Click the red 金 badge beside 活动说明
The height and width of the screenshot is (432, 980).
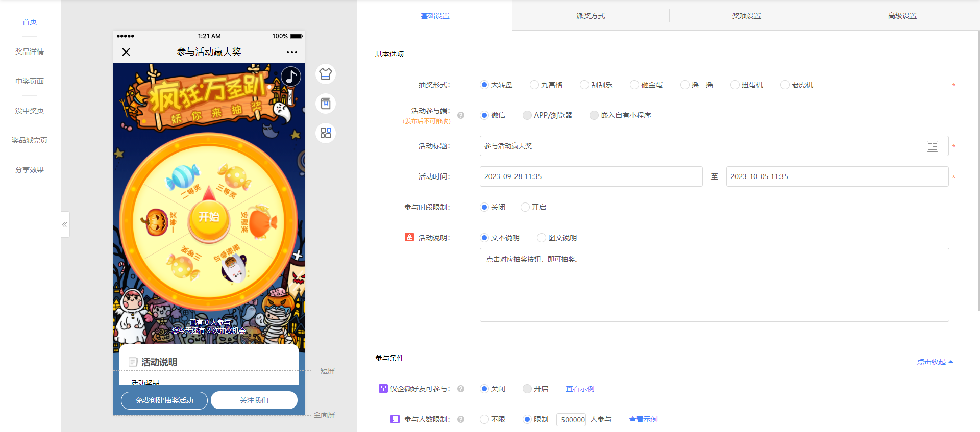[x=409, y=237]
